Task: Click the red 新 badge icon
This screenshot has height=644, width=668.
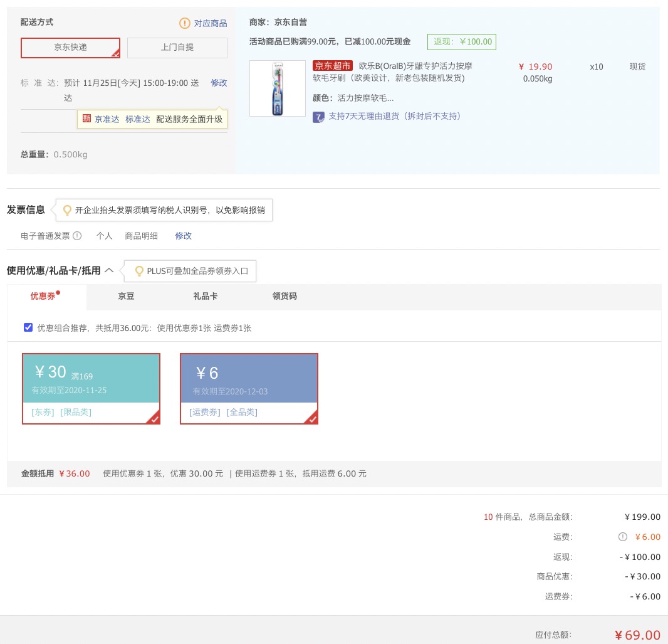Action: click(86, 119)
